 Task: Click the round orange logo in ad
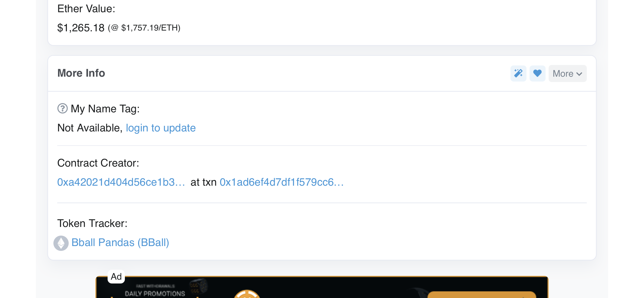pos(247,294)
